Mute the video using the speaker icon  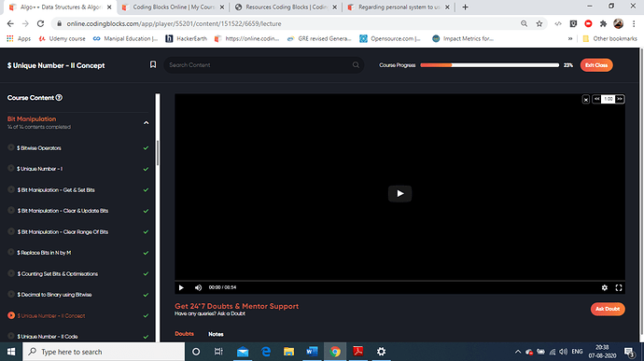[x=198, y=287]
